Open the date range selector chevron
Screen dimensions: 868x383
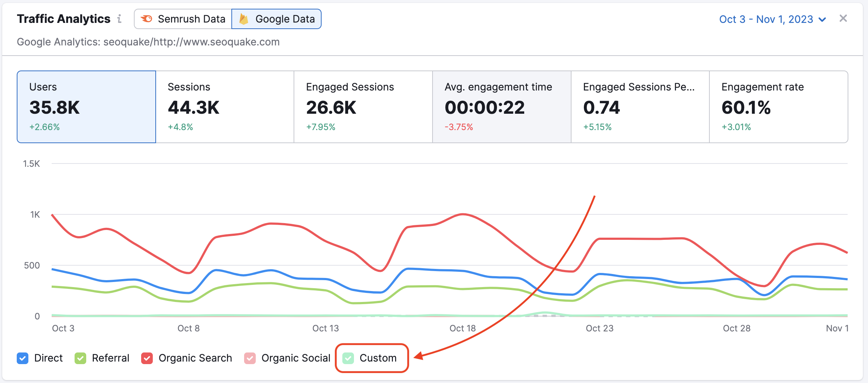coord(823,19)
